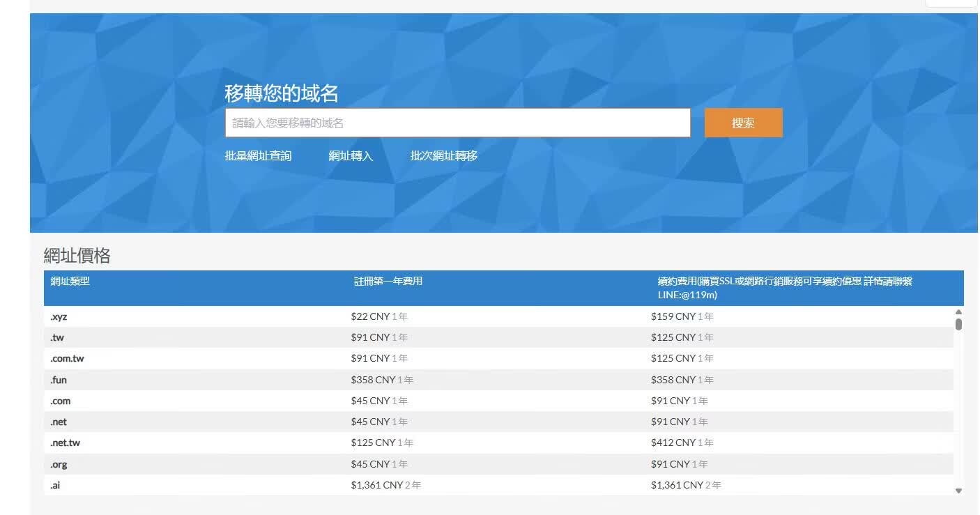Select the .net domain type cell

59,422
